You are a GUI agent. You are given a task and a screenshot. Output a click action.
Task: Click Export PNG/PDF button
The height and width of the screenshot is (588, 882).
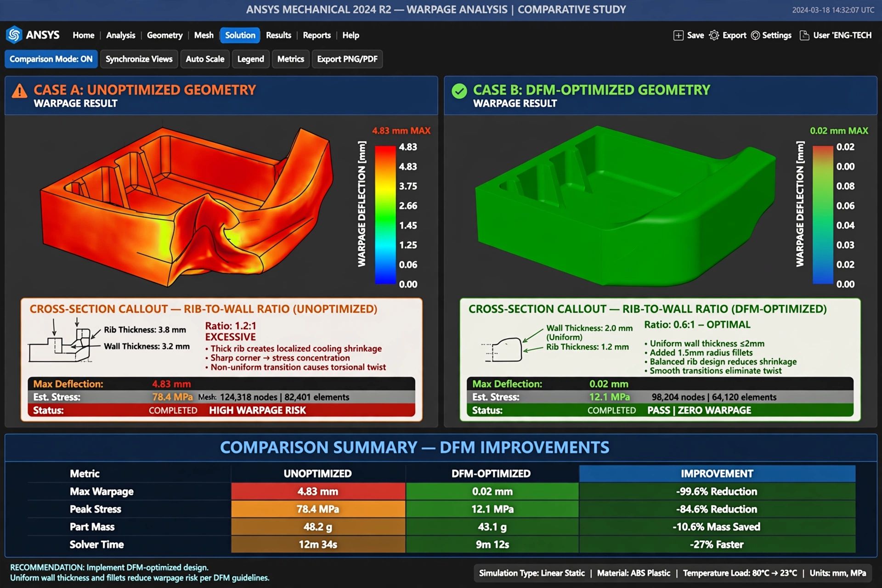click(x=347, y=59)
